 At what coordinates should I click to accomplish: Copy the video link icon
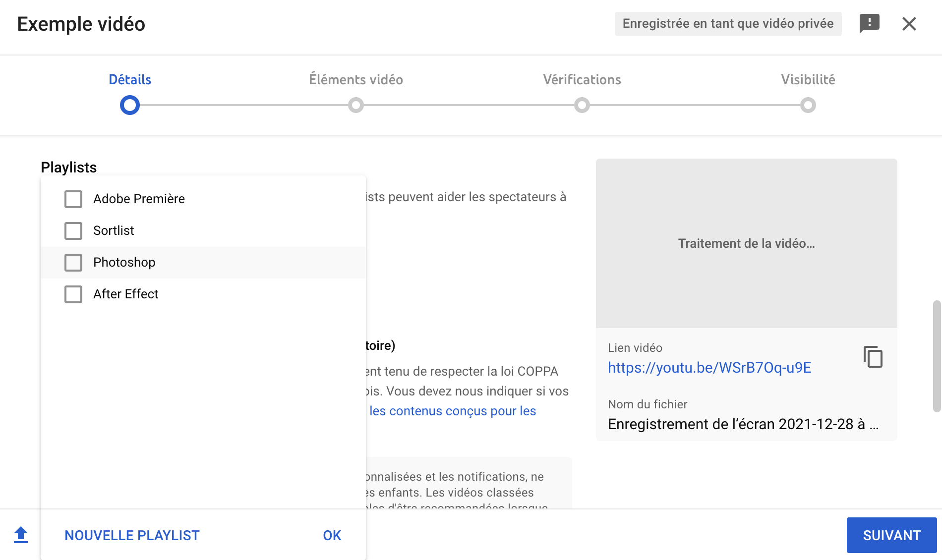(873, 357)
